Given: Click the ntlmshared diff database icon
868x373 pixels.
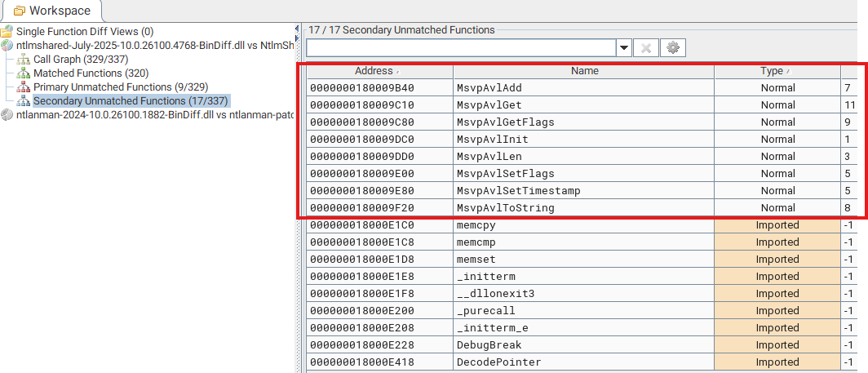Looking at the screenshot, I should click(x=7, y=46).
